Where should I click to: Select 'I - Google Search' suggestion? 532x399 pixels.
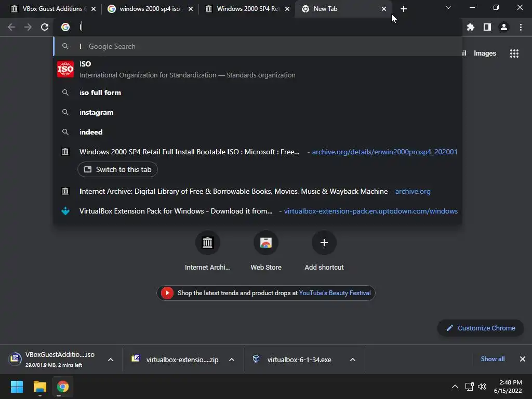click(x=258, y=46)
